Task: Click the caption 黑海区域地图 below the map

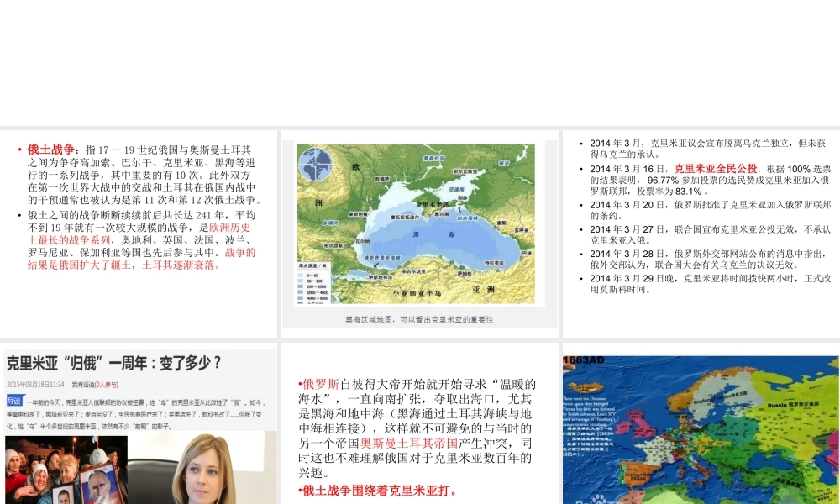Action: tap(420, 319)
